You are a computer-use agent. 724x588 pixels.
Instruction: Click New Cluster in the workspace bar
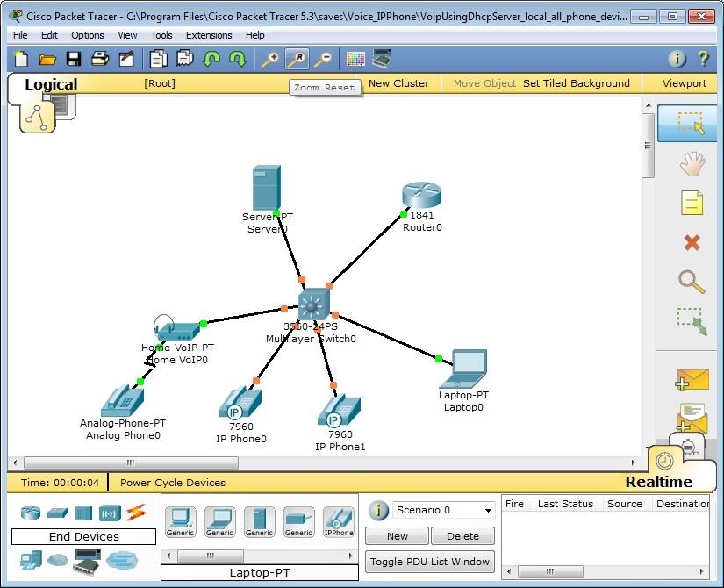coord(399,83)
